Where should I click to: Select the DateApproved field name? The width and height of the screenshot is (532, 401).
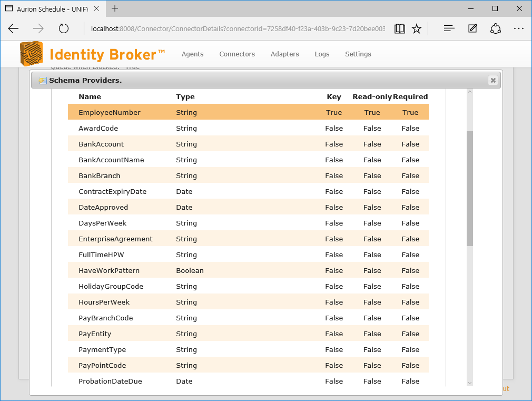103,208
